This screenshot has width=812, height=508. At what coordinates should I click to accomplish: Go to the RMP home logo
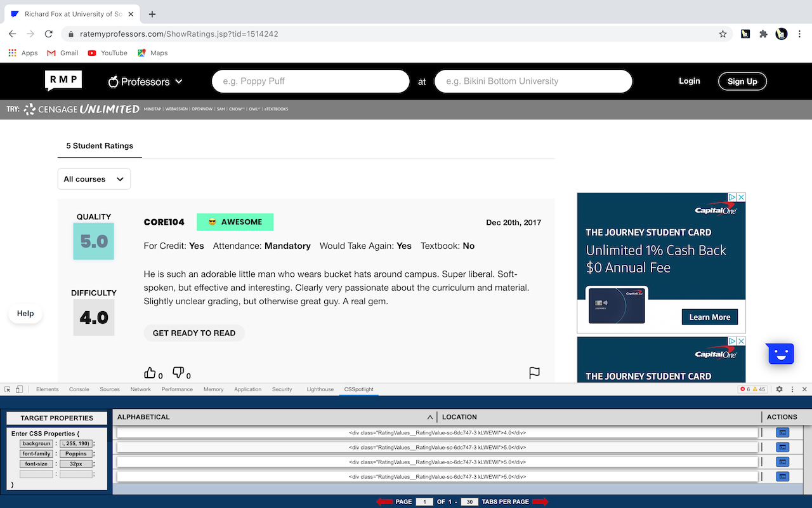coord(63,81)
